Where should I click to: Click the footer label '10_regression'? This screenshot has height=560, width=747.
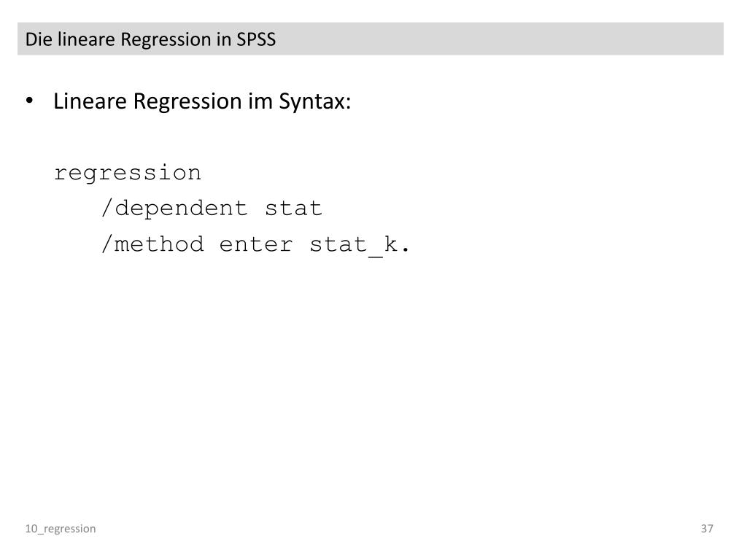point(61,529)
